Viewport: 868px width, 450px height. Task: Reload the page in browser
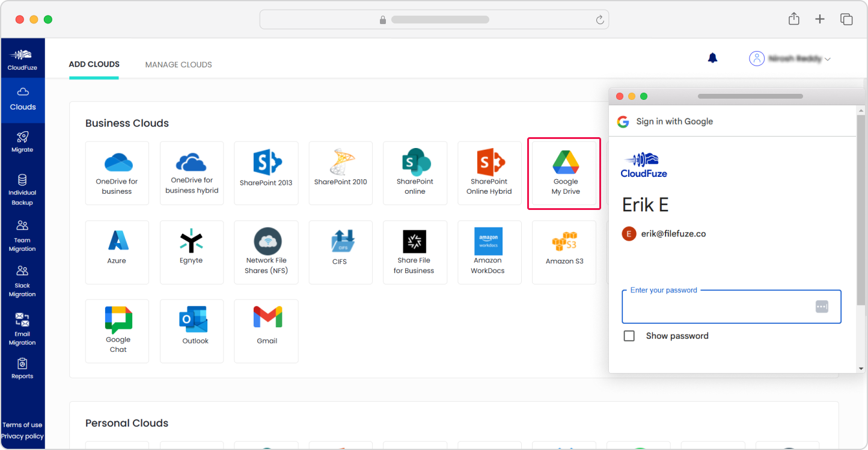point(599,20)
